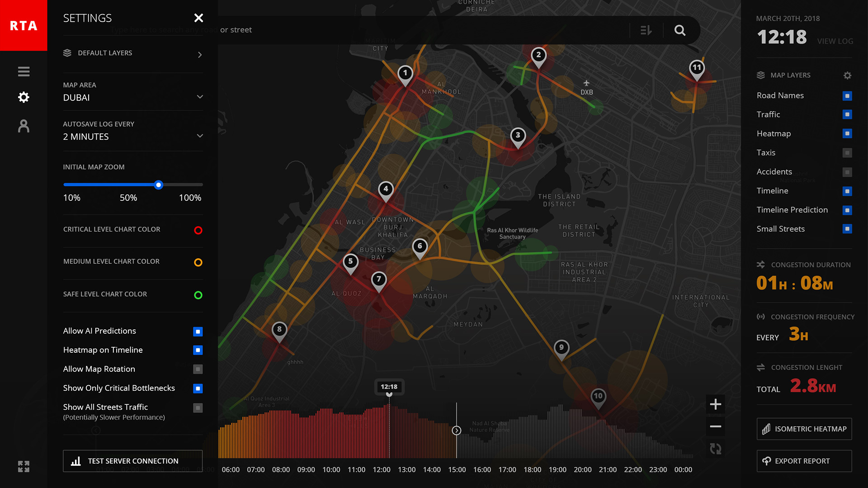Enable Allow Map Rotation
Screen dimensions: 868x488
[198, 370]
